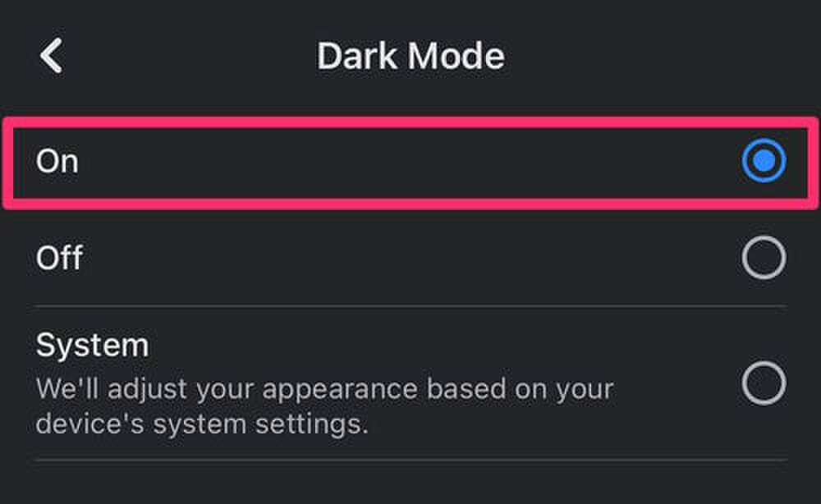Click the System label text
Image resolution: width=821 pixels, height=504 pixels.
pos(91,346)
